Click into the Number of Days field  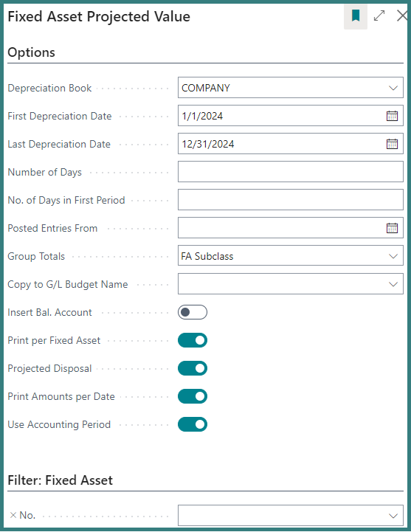pos(291,172)
